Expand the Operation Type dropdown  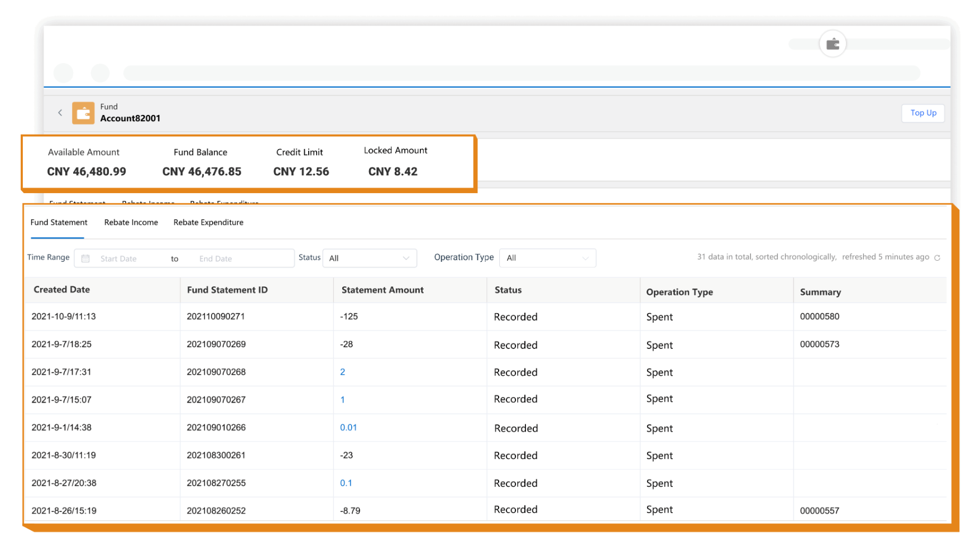tap(547, 258)
